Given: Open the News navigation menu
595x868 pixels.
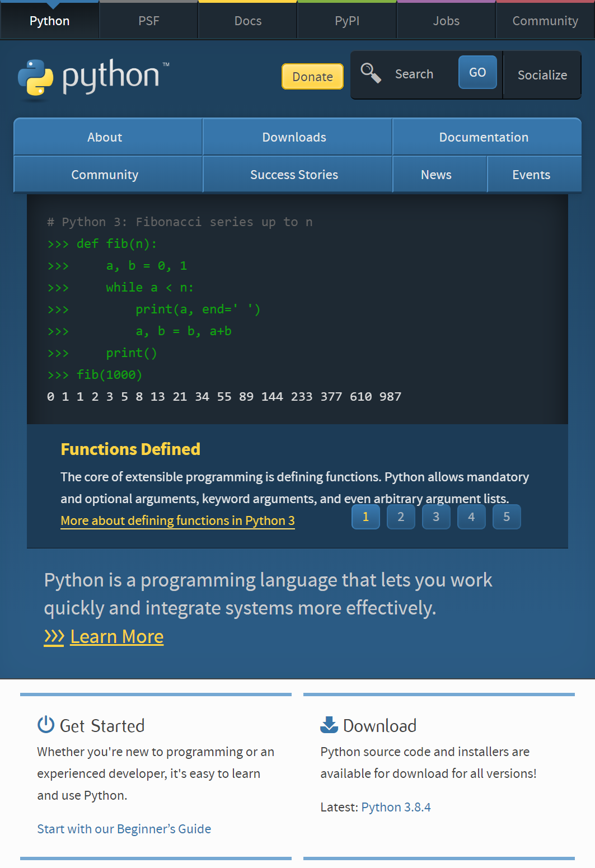Looking at the screenshot, I should (x=440, y=175).
